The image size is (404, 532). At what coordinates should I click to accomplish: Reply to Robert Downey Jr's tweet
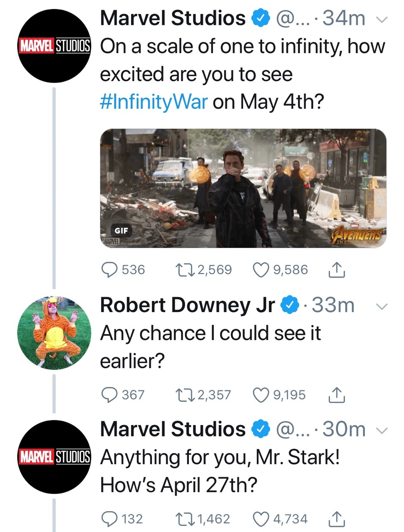tap(110, 395)
